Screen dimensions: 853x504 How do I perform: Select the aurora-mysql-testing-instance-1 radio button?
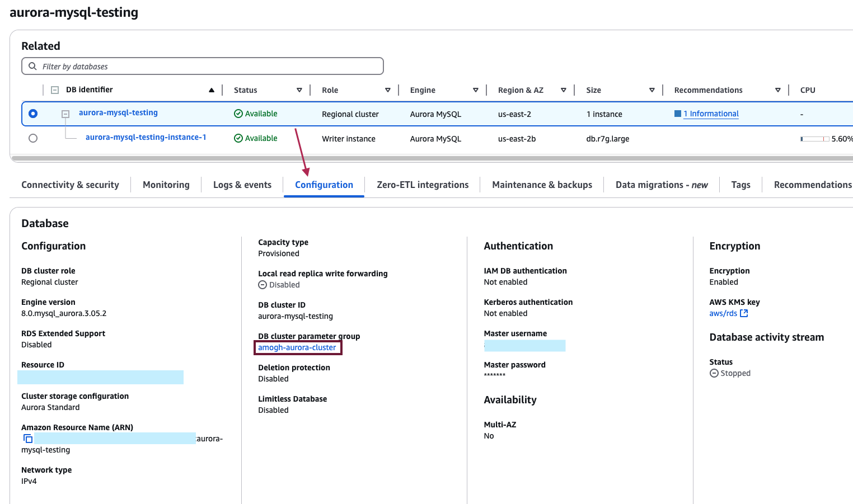33,138
